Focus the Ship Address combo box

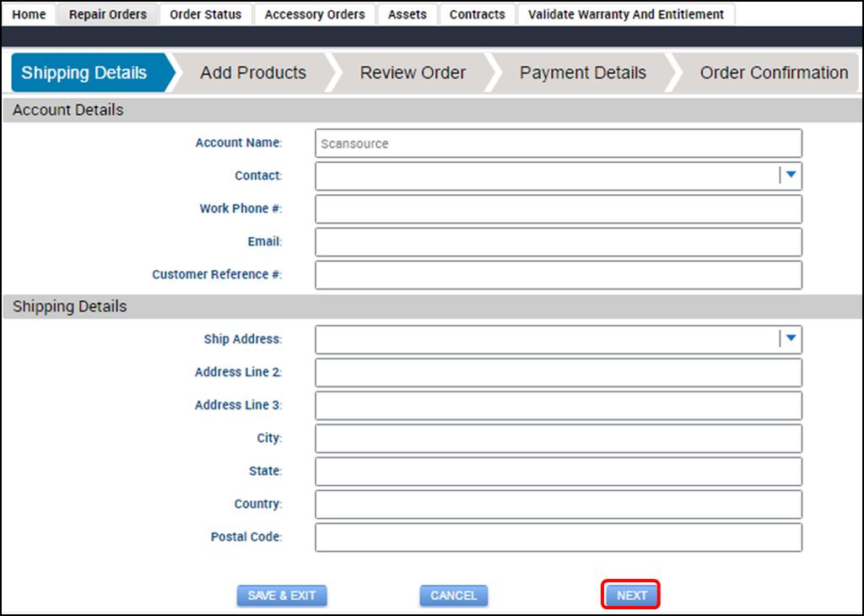(559, 339)
